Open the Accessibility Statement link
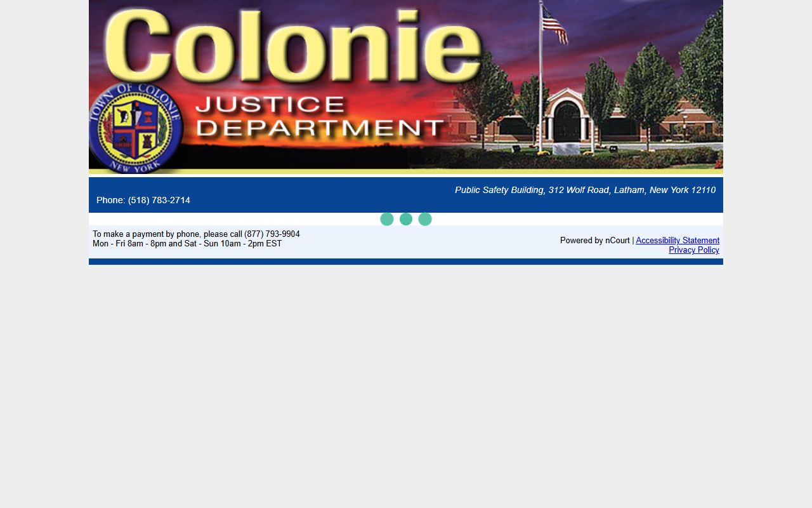 click(x=678, y=241)
